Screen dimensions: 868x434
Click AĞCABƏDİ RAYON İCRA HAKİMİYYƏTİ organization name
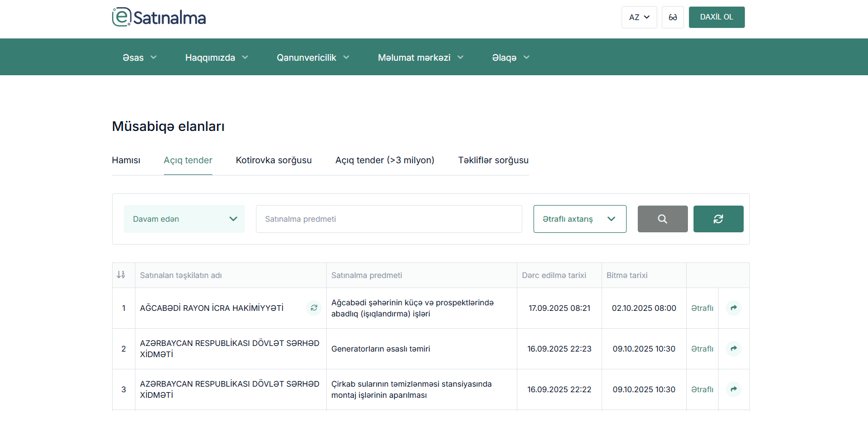[x=212, y=308]
